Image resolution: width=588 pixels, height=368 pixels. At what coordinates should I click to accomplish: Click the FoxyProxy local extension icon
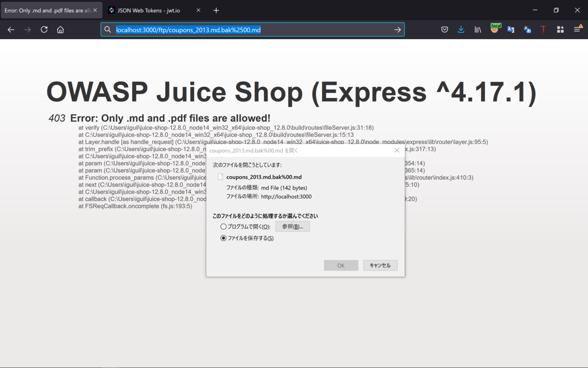point(495,28)
